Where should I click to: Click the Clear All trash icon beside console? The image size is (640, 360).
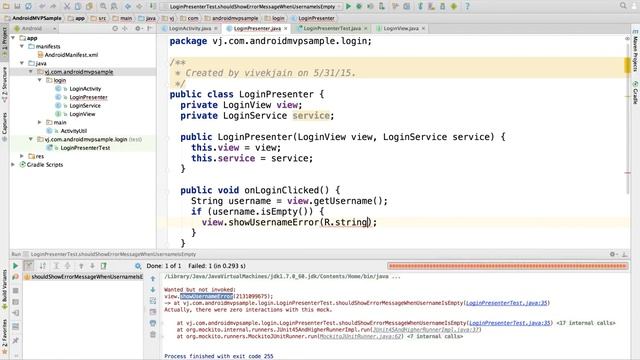[153, 334]
